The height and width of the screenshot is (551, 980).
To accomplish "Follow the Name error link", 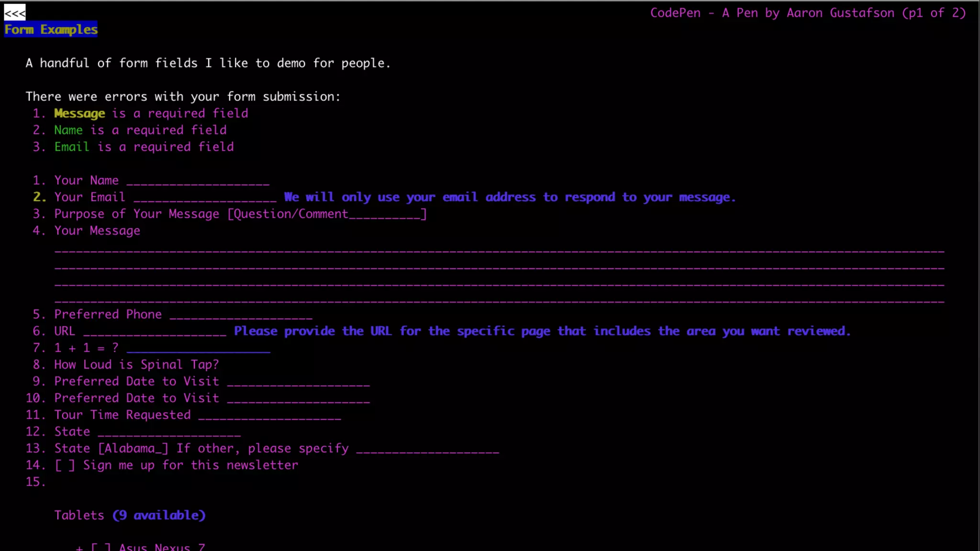I will click(68, 131).
